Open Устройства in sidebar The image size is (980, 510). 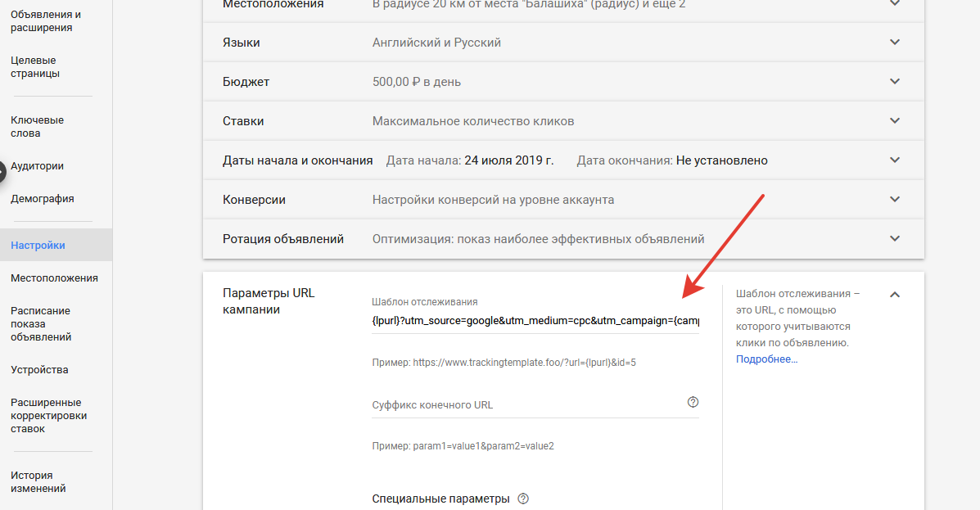pyautogui.click(x=39, y=369)
